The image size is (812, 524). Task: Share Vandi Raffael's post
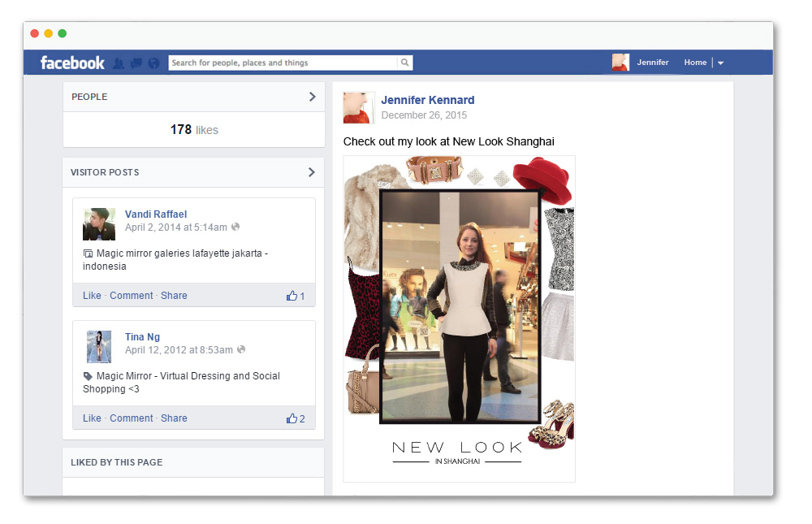point(174,296)
